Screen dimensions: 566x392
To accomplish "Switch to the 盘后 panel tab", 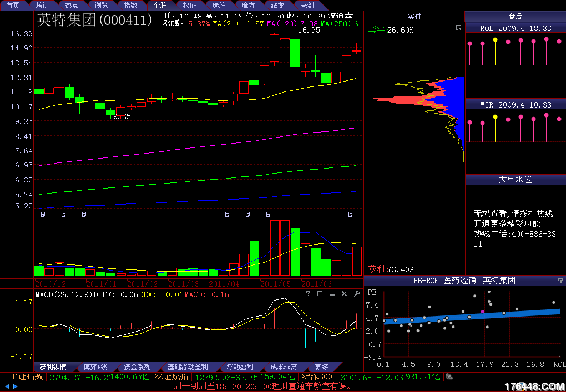I will (515, 17).
